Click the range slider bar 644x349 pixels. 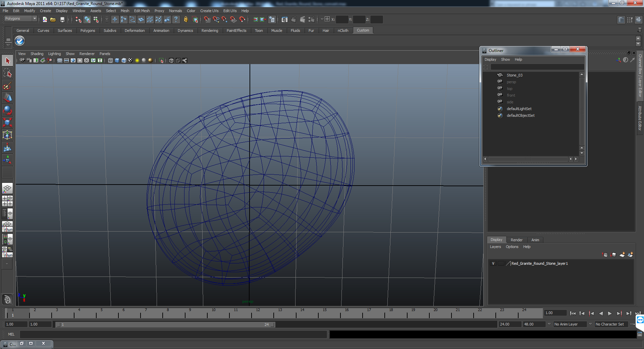tap(165, 325)
